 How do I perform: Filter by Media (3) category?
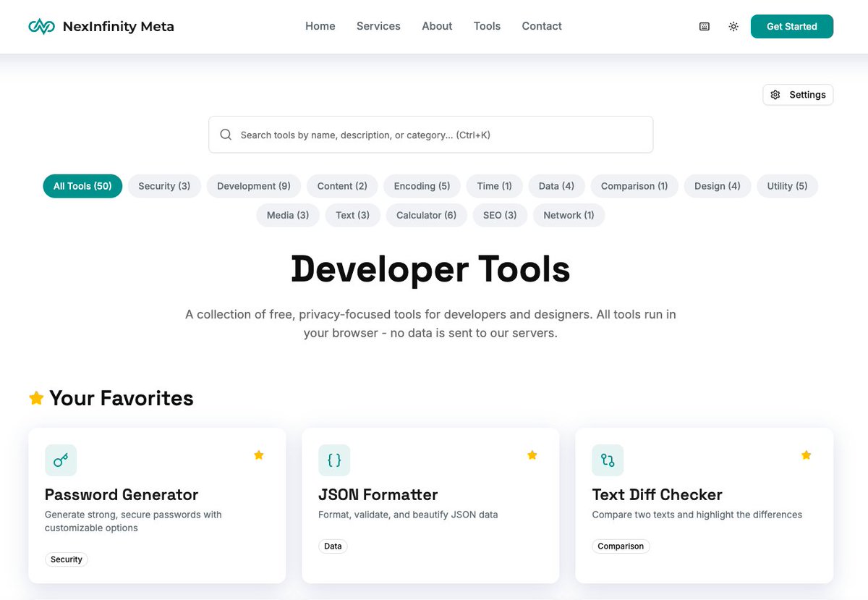click(288, 215)
